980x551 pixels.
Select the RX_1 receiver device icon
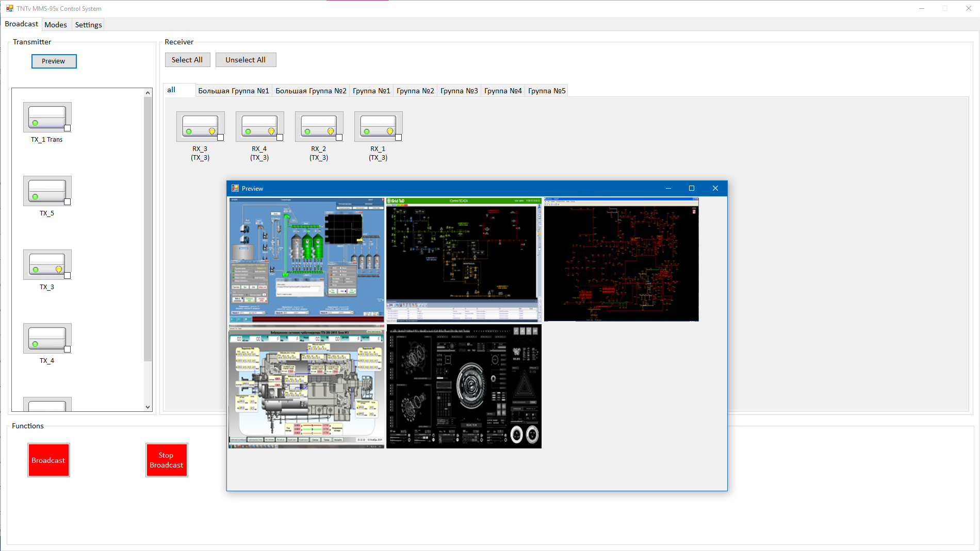click(x=378, y=126)
